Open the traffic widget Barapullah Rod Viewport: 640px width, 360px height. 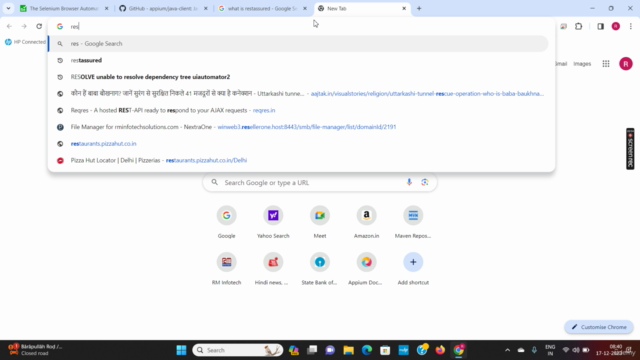(35, 350)
